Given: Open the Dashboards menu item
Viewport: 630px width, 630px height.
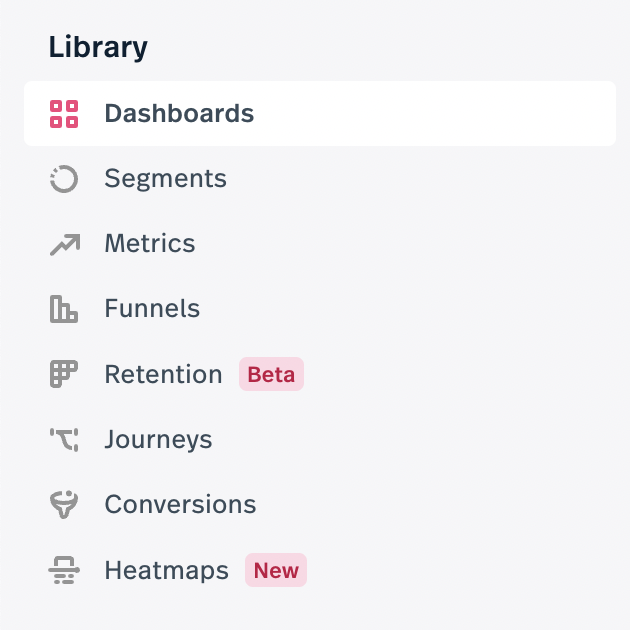Looking at the screenshot, I should click(320, 114).
